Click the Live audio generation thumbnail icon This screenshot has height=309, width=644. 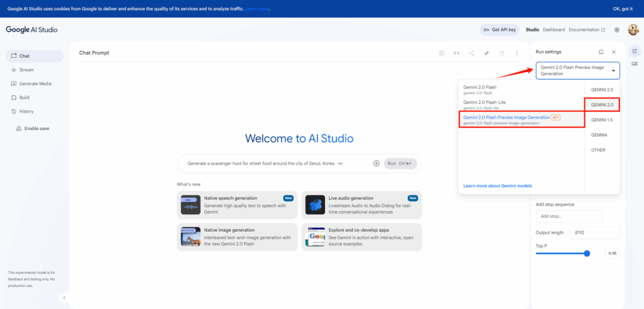(315, 205)
